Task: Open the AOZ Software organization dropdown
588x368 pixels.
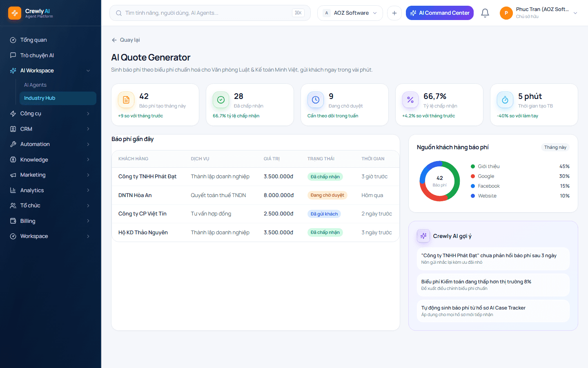Action: point(350,13)
